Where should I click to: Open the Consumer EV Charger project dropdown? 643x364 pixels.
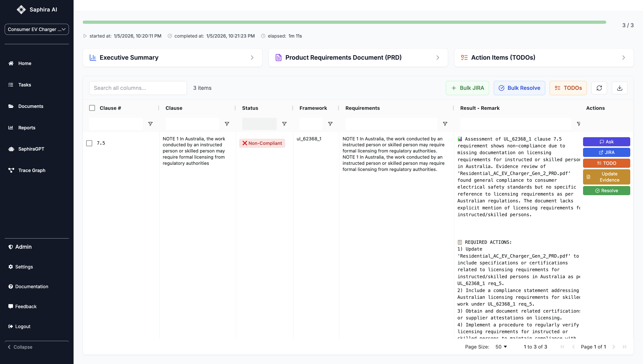click(x=37, y=29)
